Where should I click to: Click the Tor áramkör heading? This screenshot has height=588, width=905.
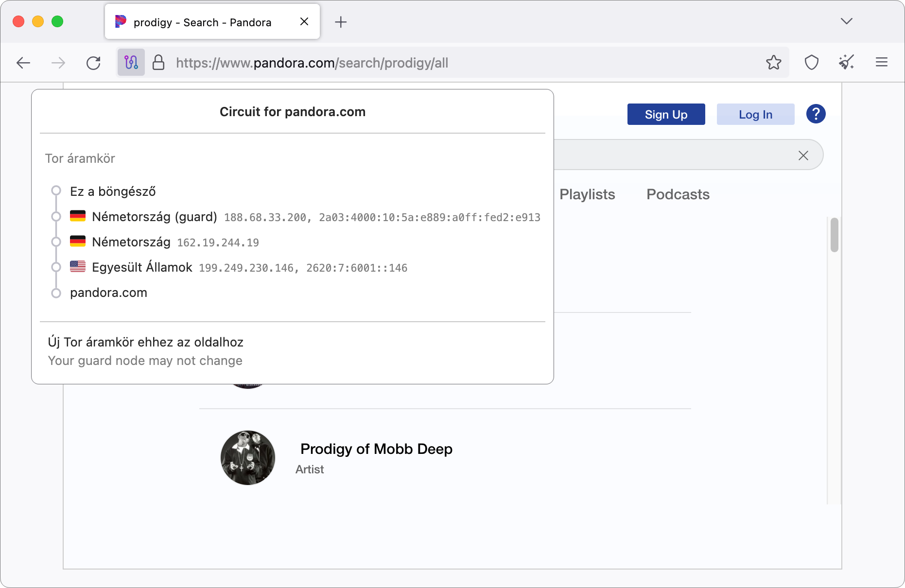click(80, 158)
